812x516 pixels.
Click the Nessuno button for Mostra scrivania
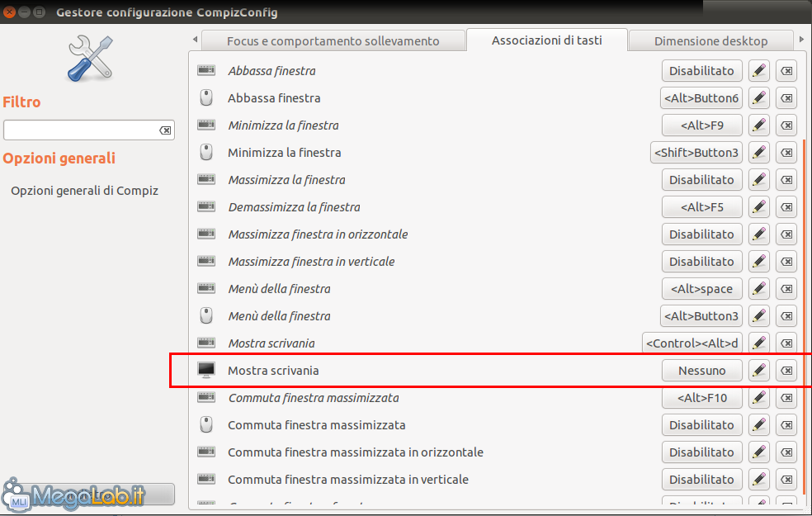(701, 371)
